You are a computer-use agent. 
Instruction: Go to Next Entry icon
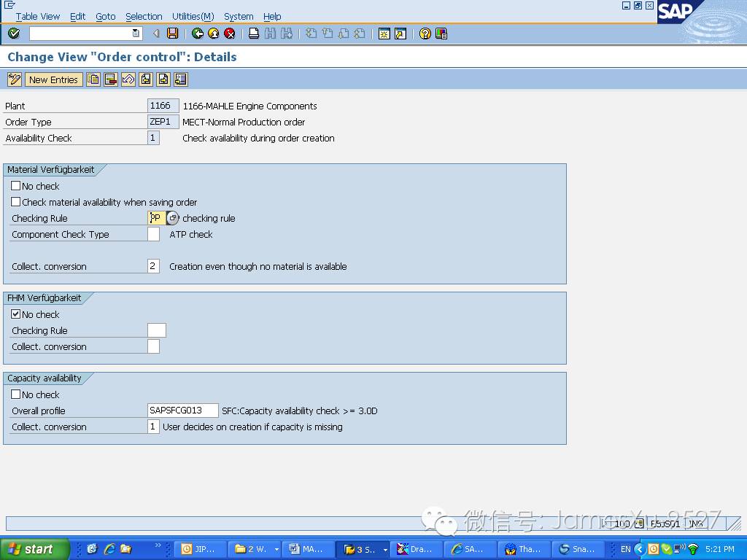tap(163, 79)
